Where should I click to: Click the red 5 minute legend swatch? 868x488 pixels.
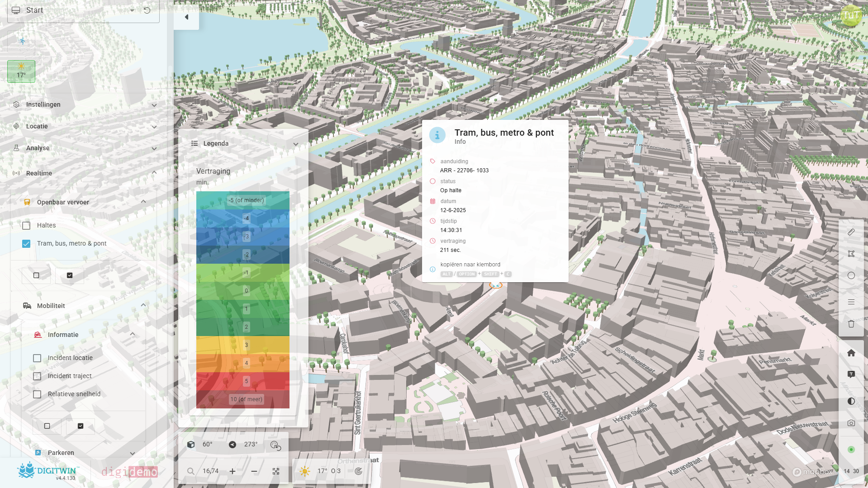243,381
